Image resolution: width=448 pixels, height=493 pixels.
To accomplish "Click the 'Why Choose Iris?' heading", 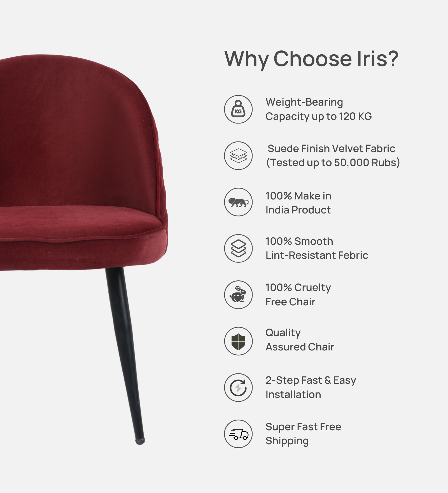I will 311,59.
